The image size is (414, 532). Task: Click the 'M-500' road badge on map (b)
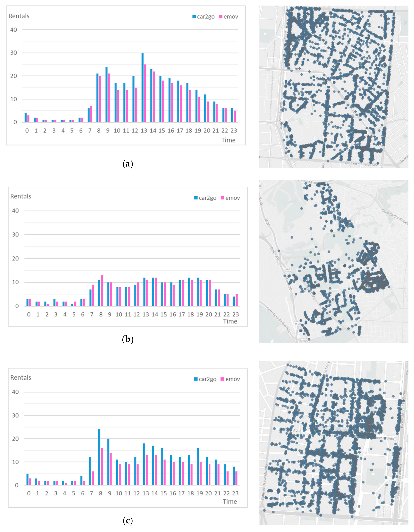point(304,341)
